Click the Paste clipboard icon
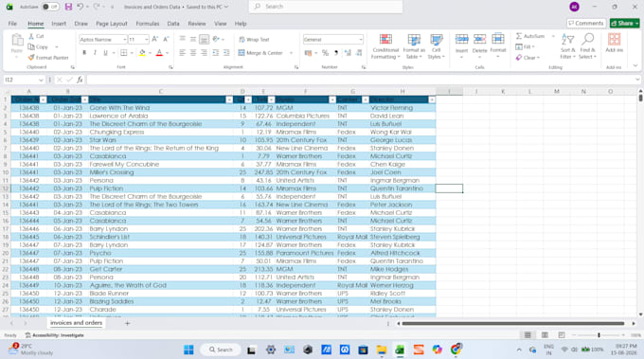Screen dimensions: 644x359 pos(17,40)
